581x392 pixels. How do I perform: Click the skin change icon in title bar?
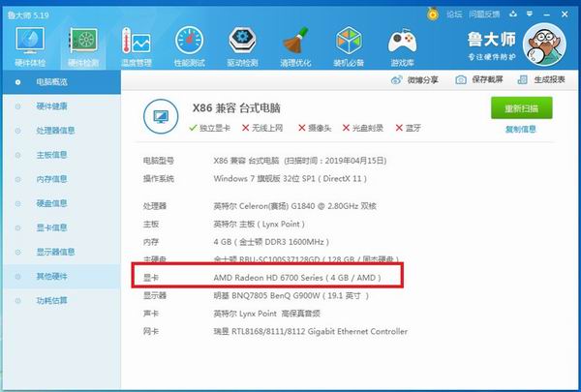click(513, 15)
